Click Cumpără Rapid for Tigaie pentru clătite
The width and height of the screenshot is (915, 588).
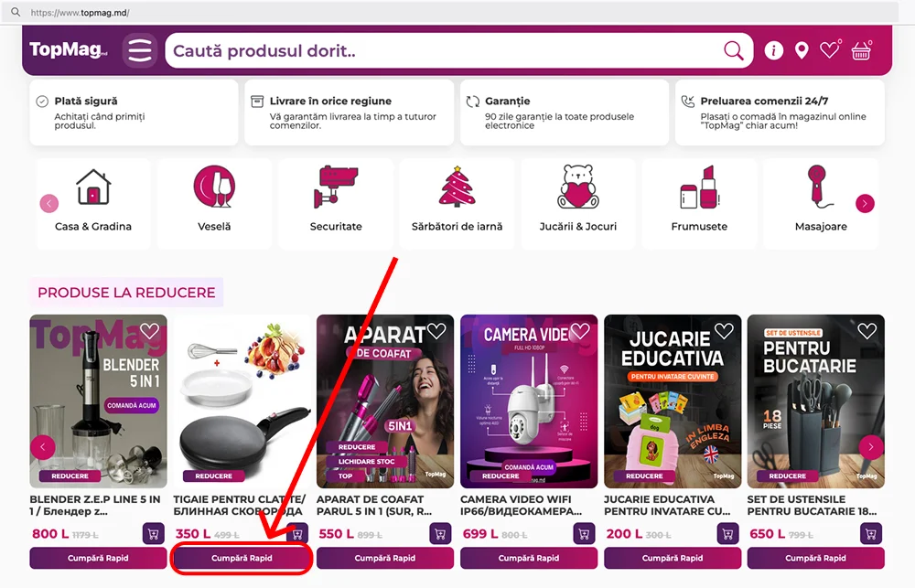tap(242, 558)
